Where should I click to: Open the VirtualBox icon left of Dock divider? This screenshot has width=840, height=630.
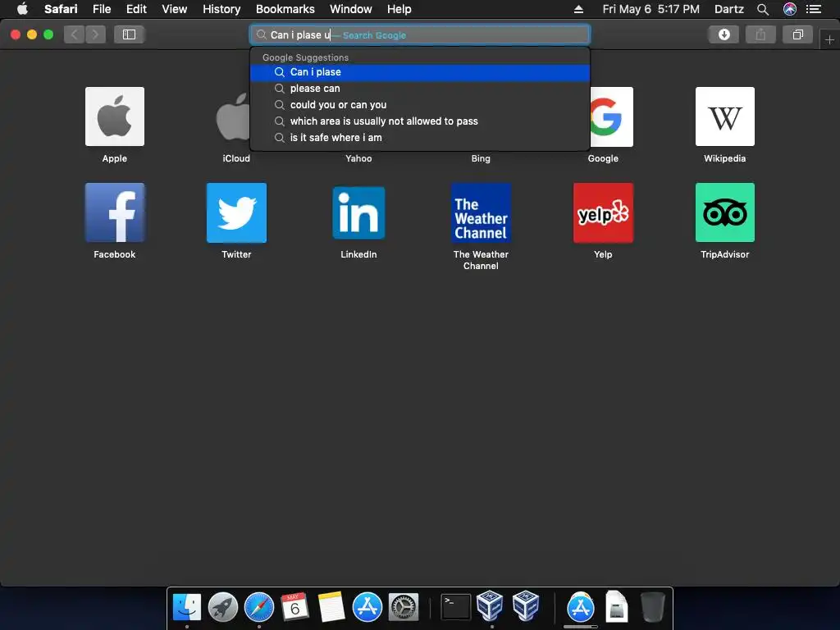click(x=526, y=606)
